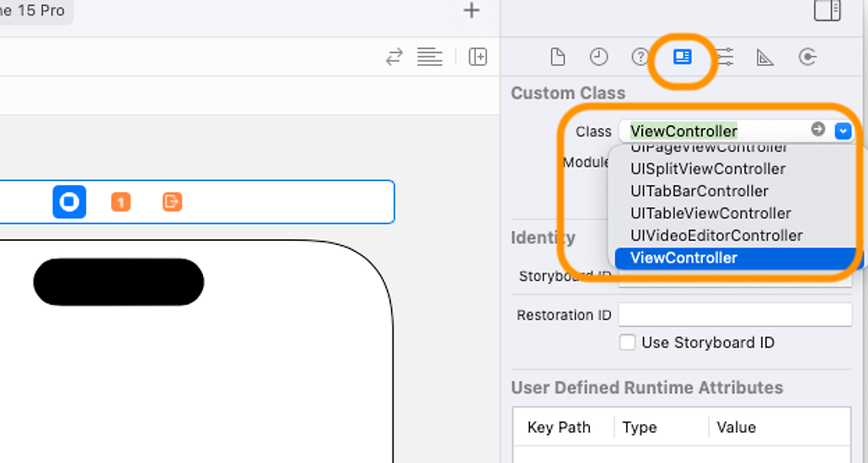Open the editor options lines icon
Image resolution: width=868 pixels, height=463 pixels.
coord(430,57)
